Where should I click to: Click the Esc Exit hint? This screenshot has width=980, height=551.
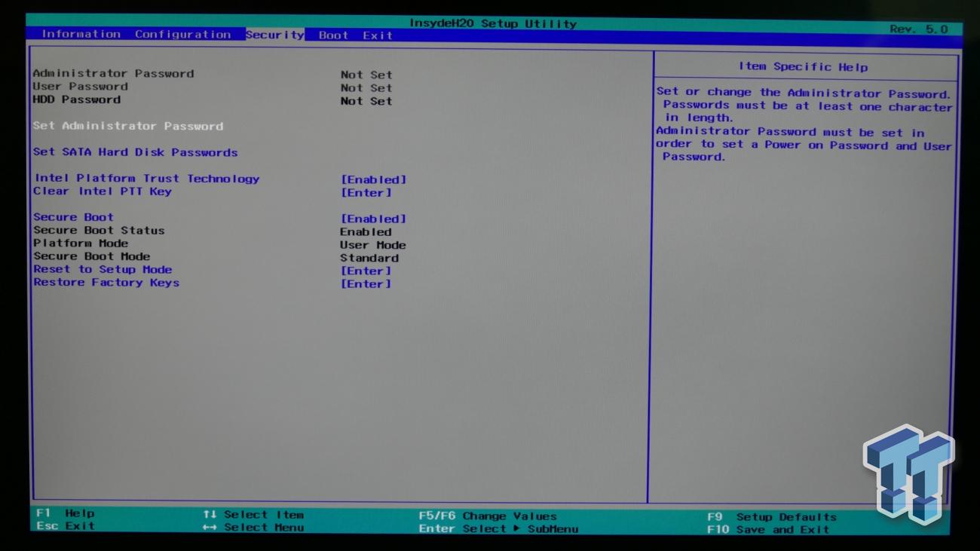[x=66, y=525]
